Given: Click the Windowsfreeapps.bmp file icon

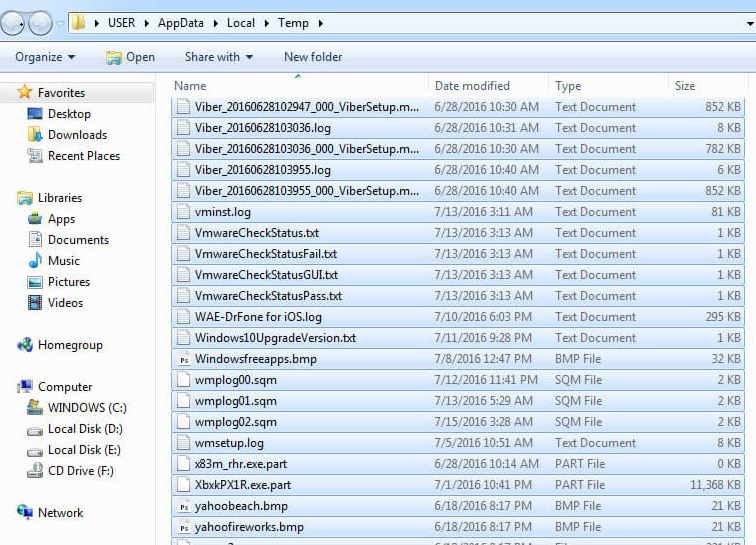Looking at the screenshot, I should pyautogui.click(x=183, y=359).
